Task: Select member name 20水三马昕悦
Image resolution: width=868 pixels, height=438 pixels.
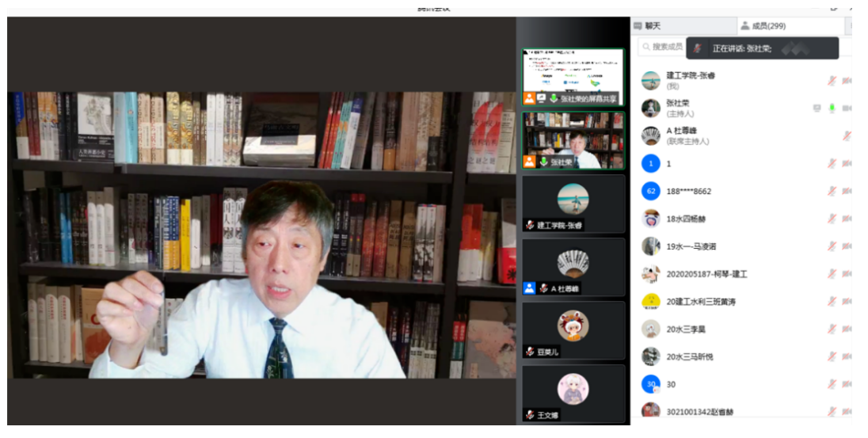Action: [x=689, y=356]
